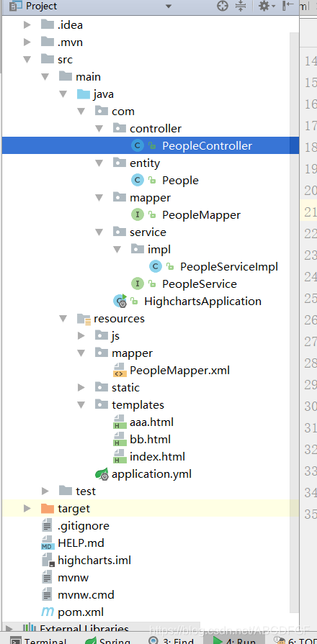317x644 pixels.
Task: Select HELP.md file
Action: [x=81, y=543]
